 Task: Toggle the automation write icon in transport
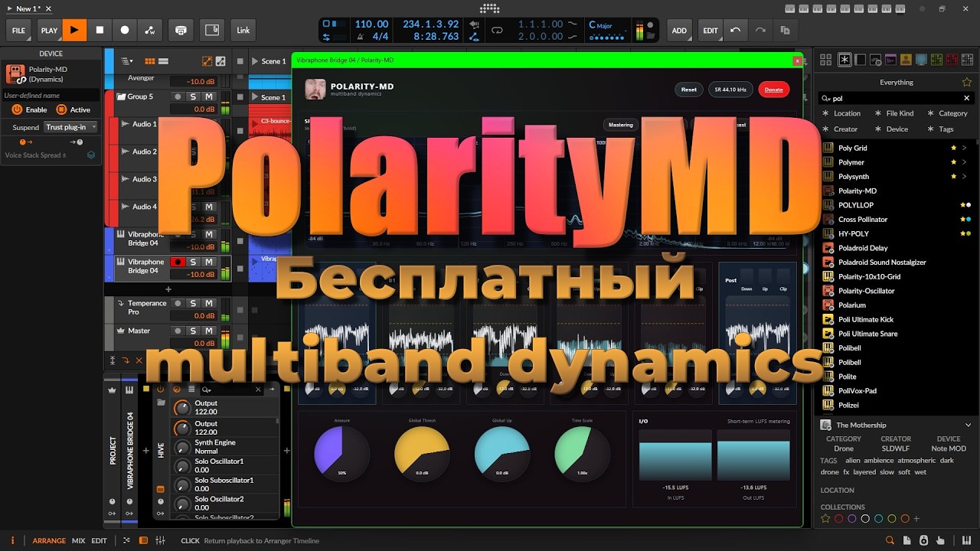pyautogui.click(x=149, y=31)
